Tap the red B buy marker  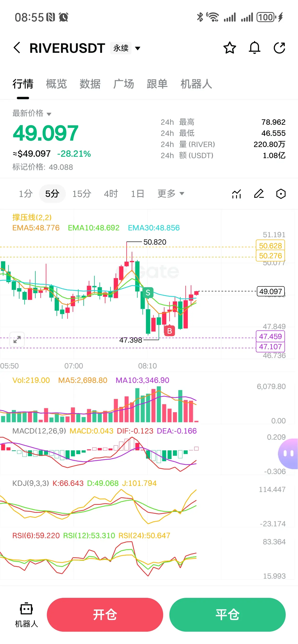coord(169,331)
